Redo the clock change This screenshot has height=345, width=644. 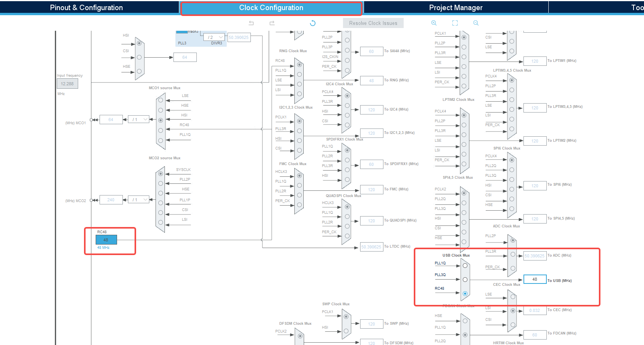coord(272,23)
